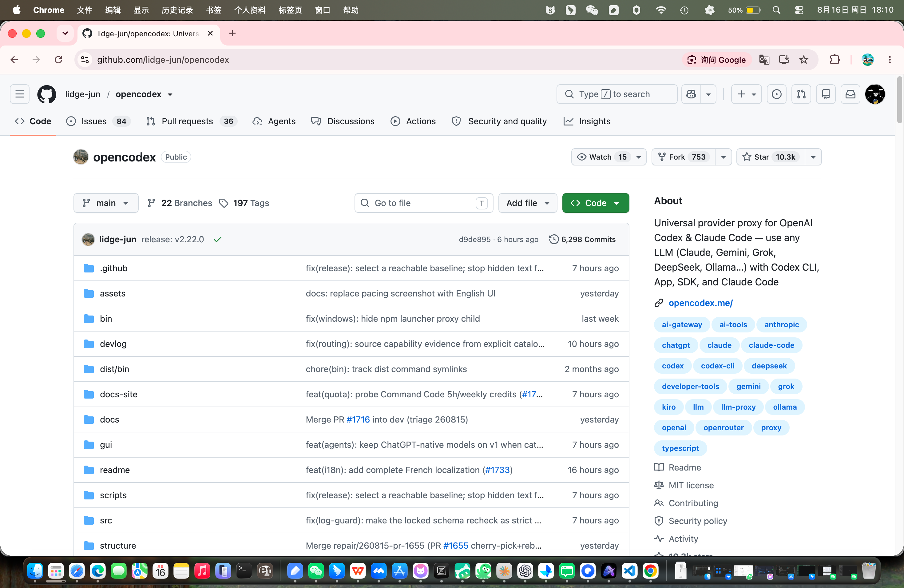904x588 pixels.
Task: Expand the Add file dropdown
Action: [528, 203]
